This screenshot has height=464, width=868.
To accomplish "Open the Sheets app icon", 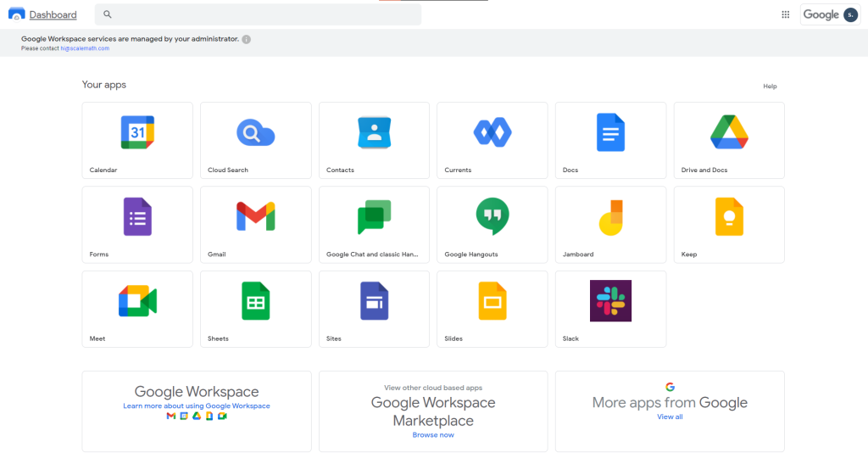I will click(x=256, y=300).
